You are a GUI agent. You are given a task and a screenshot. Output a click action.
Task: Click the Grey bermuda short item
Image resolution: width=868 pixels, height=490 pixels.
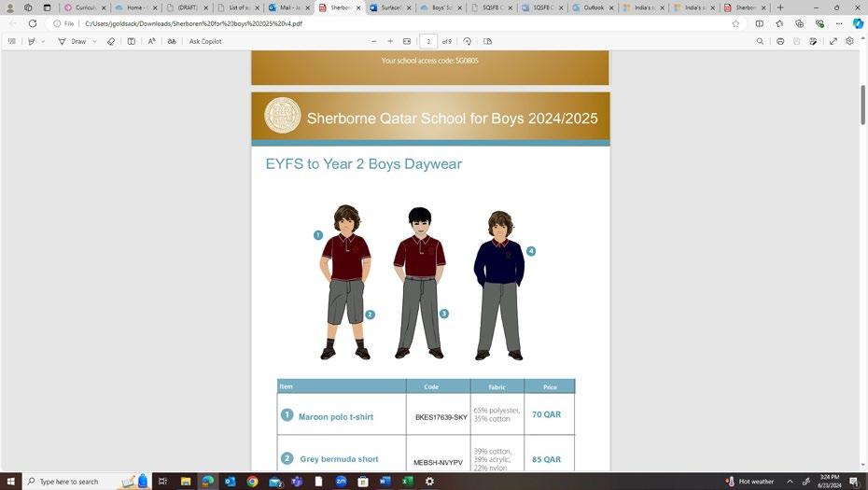coord(339,459)
